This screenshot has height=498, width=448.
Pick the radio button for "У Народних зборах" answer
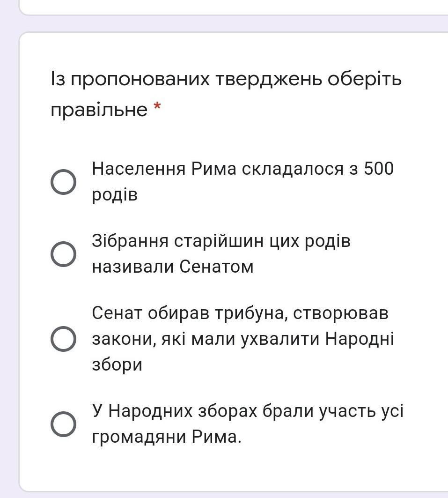click(x=63, y=424)
